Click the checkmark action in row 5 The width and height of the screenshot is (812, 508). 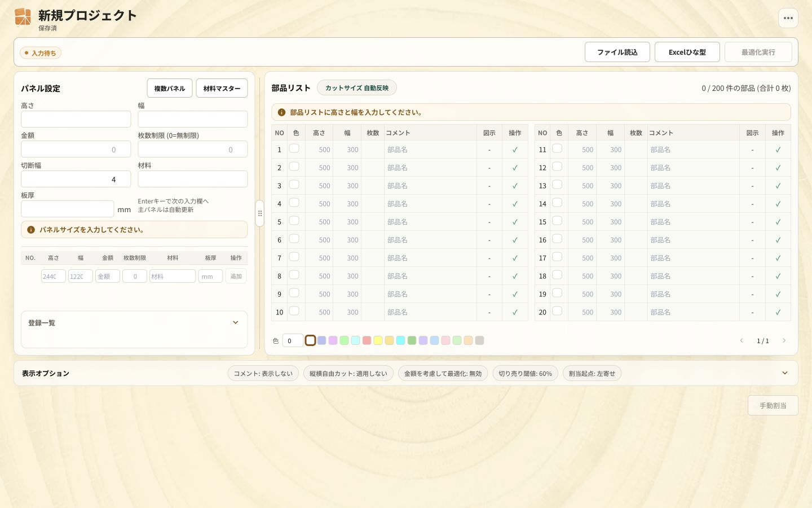515,222
